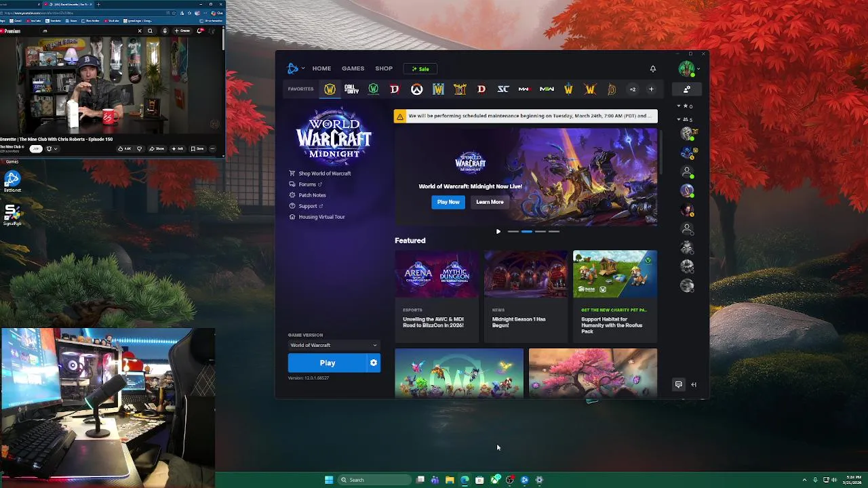Open the SHOP tab

[x=384, y=68]
